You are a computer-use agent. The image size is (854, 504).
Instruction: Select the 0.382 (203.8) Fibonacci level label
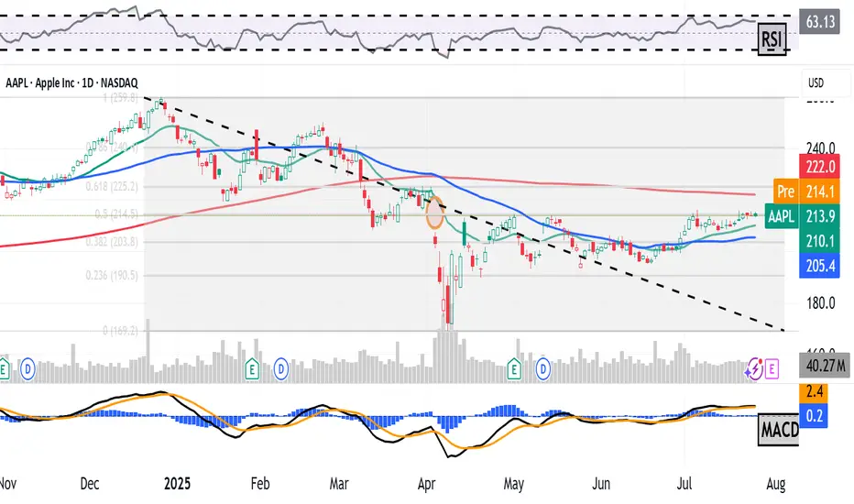112,242
